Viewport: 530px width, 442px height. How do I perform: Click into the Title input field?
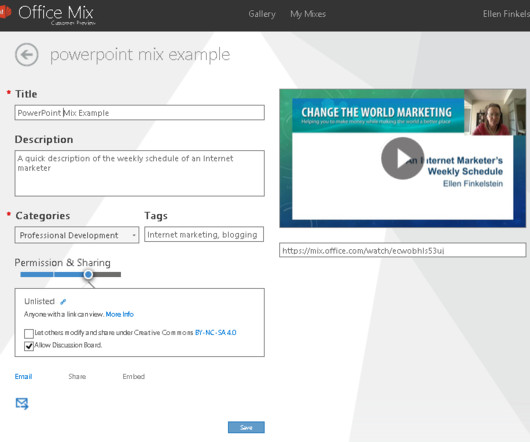pyautogui.click(x=140, y=113)
